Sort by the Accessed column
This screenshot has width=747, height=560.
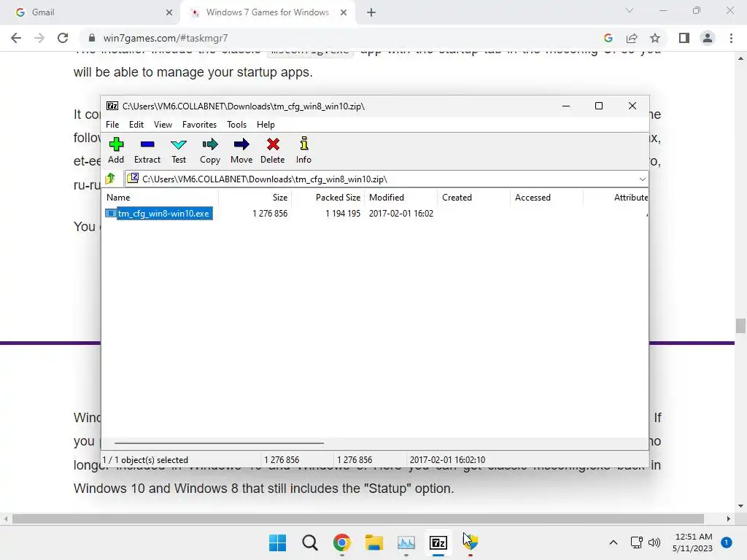point(547,197)
